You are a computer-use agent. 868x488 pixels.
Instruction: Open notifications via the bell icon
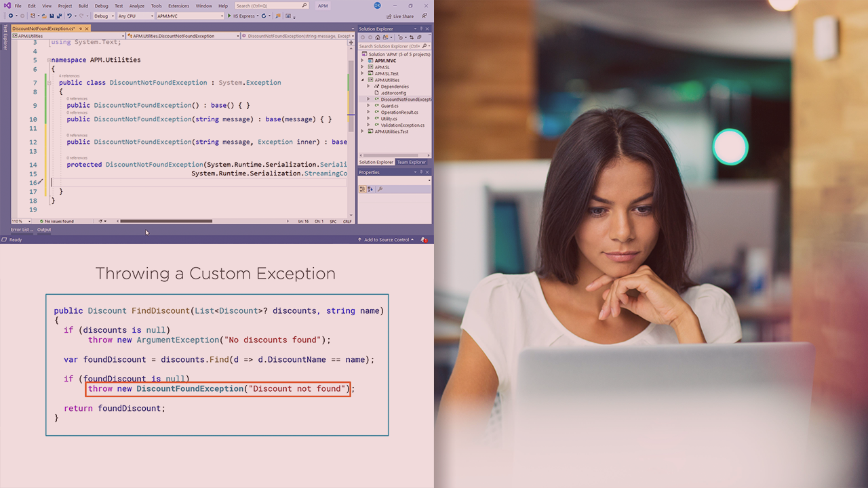(x=425, y=239)
